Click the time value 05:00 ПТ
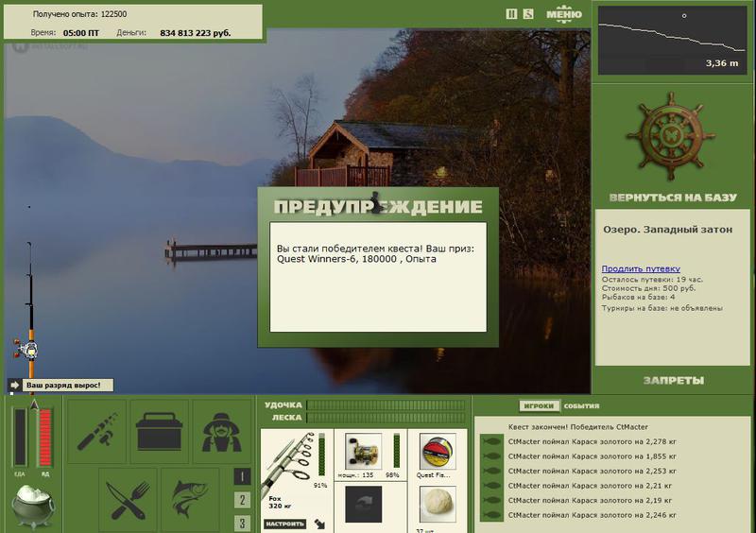The width and height of the screenshot is (756, 533). click(x=81, y=33)
